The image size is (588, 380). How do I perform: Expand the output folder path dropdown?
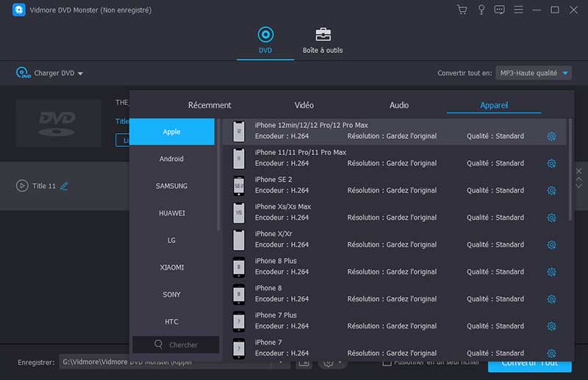coord(281,362)
